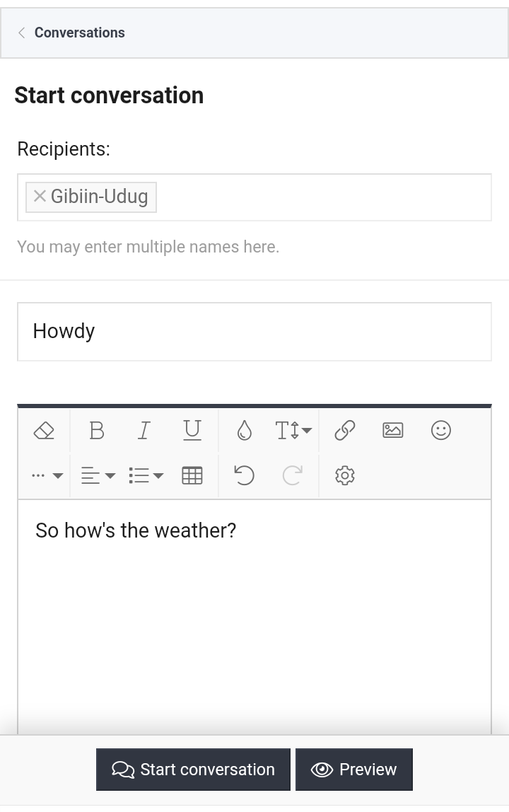Open the list type dropdown
This screenshot has width=509, height=812.
coord(146,475)
